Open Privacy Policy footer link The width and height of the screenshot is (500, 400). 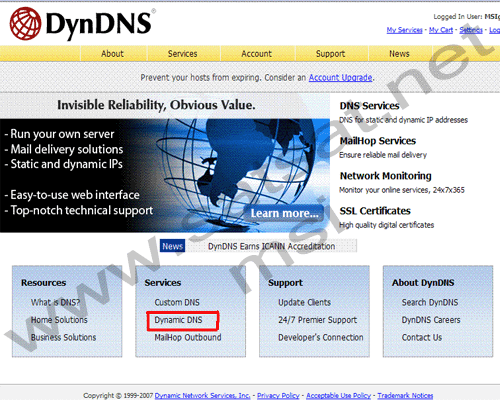pyautogui.click(x=278, y=396)
